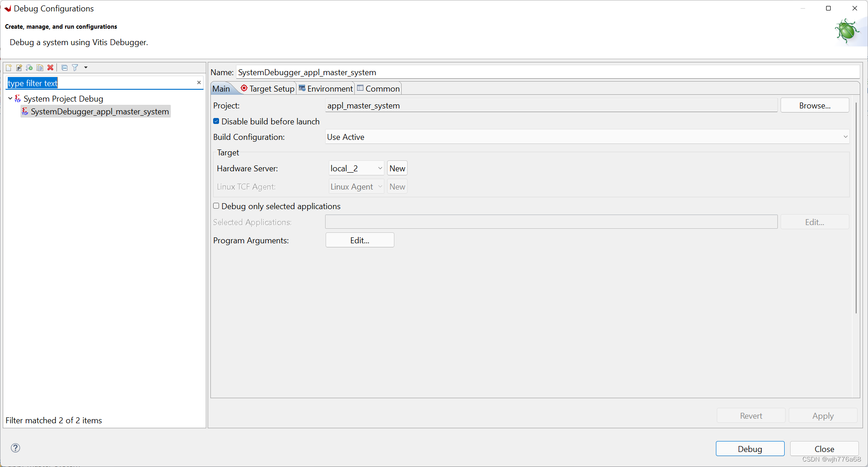Image resolution: width=868 pixels, height=467 pixels.
Task: Click the Common tab icon
Action: [360, 88]
